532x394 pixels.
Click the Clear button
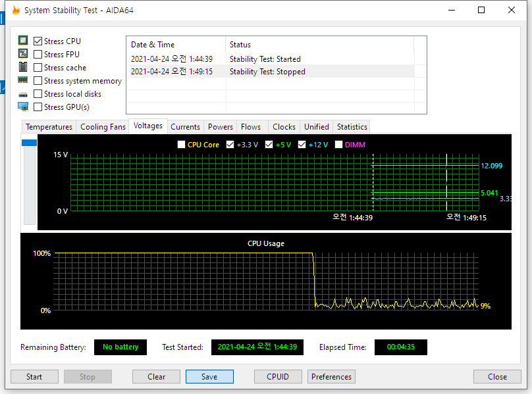(x=156, y=377)
